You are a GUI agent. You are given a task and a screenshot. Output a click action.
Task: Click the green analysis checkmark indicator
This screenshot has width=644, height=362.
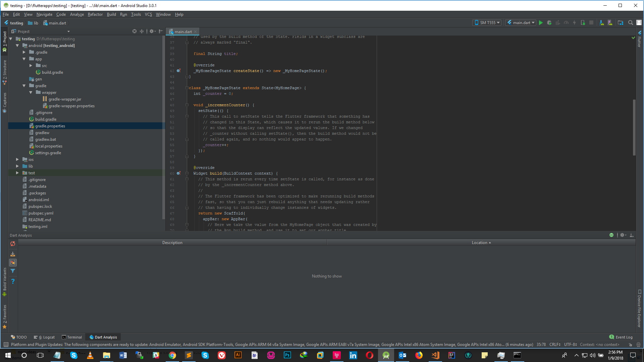tap(633, 38)
